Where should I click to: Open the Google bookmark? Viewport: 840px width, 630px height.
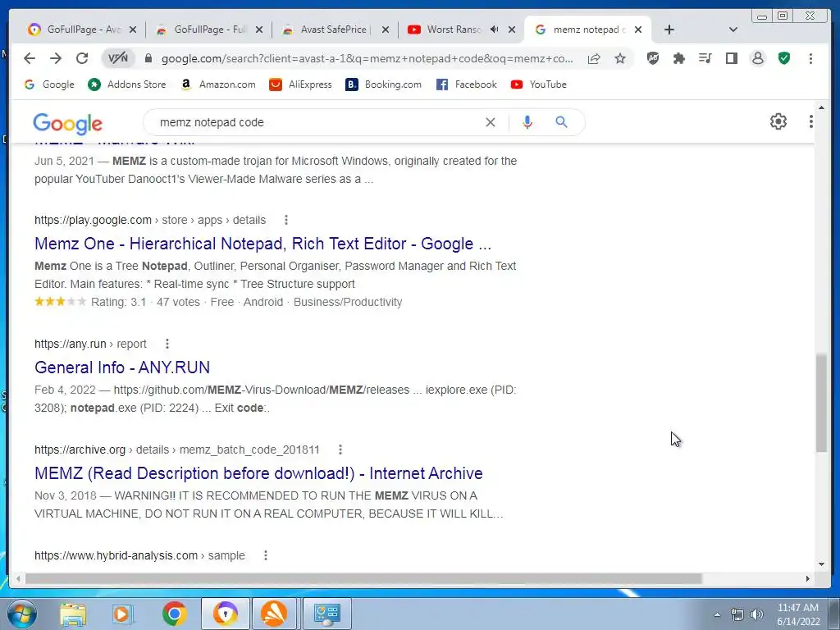tap(50, 84)
